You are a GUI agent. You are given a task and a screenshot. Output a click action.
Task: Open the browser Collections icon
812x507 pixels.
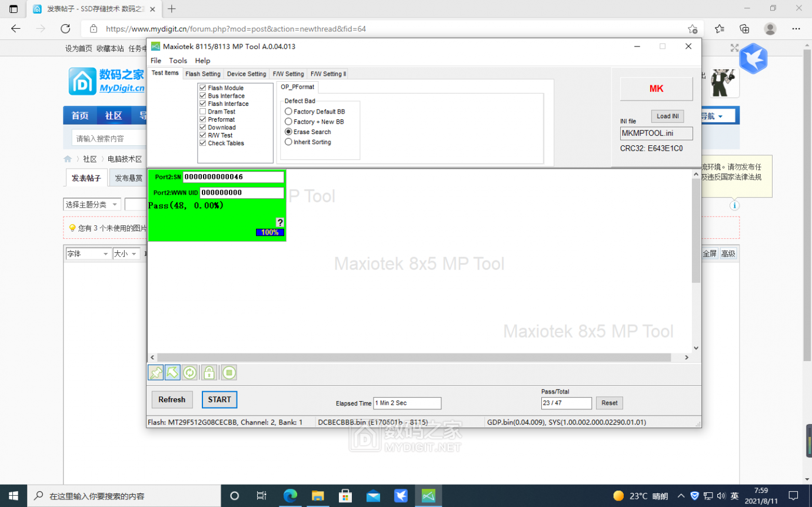[x=744, y=29]
